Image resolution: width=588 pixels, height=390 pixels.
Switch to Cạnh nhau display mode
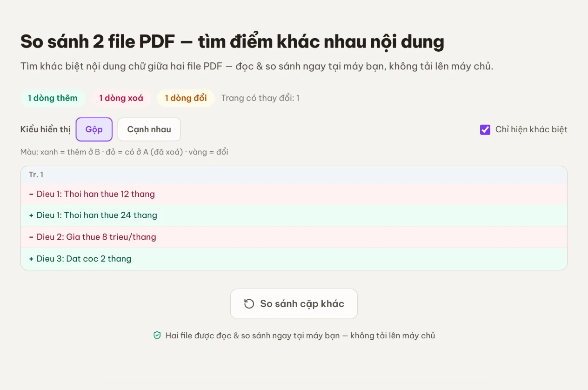point(149,129)
